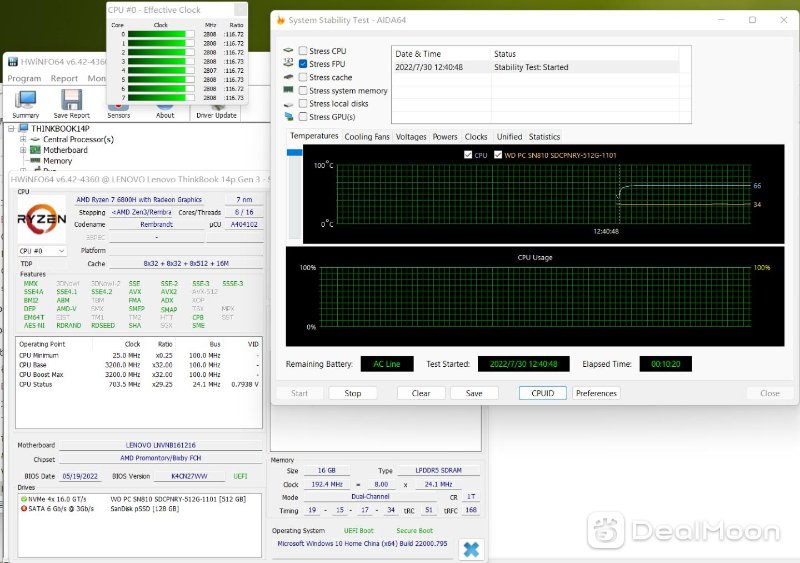
Task: Expand the Central Processor(s) tree node
Action: [x=22, y=139]
